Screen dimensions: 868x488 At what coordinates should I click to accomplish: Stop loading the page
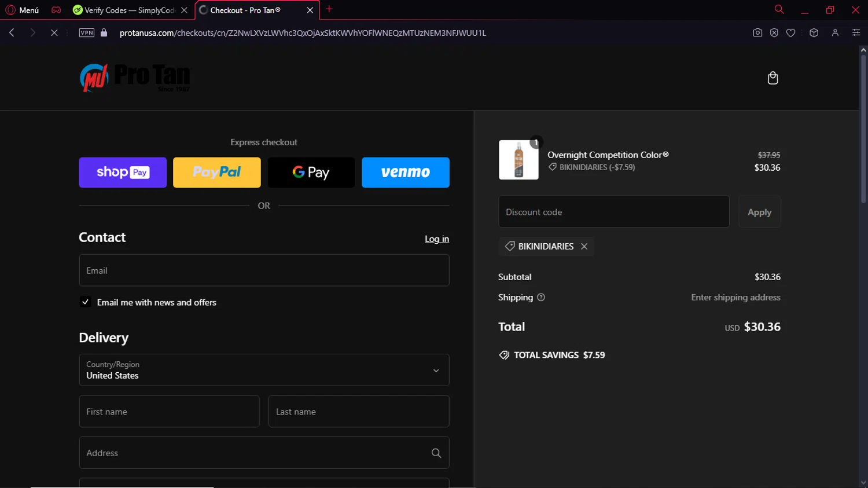tap(54, 33)
